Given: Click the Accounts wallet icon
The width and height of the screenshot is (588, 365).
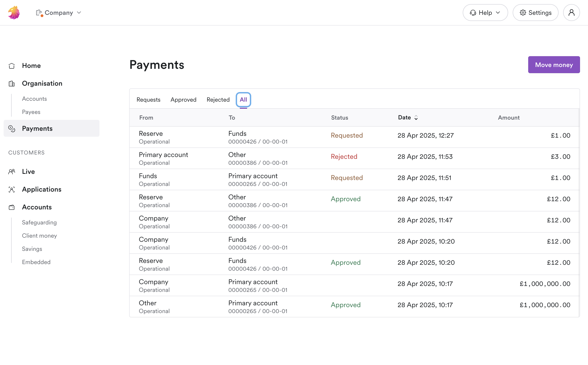Looking at the screenshot, I should 11,207.
